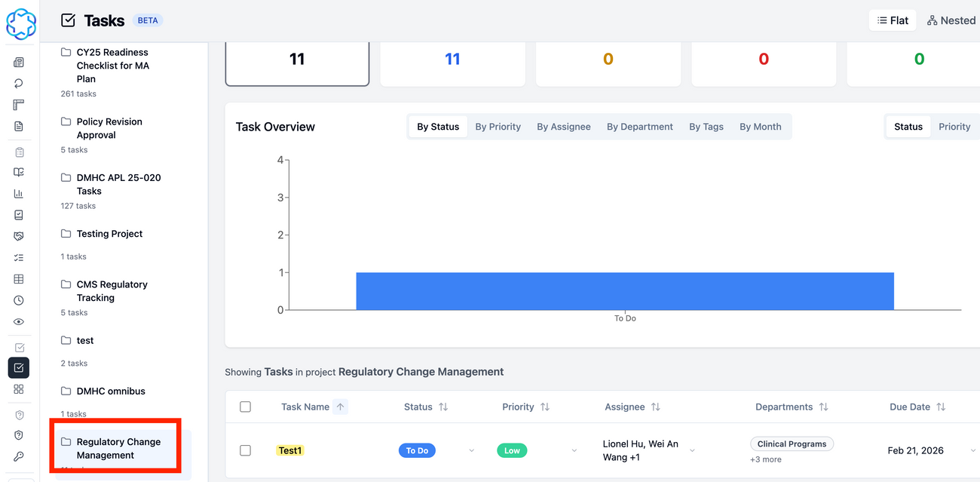980x482 pixels.
Task: Click the green Low priority badge
Action: 512,450
